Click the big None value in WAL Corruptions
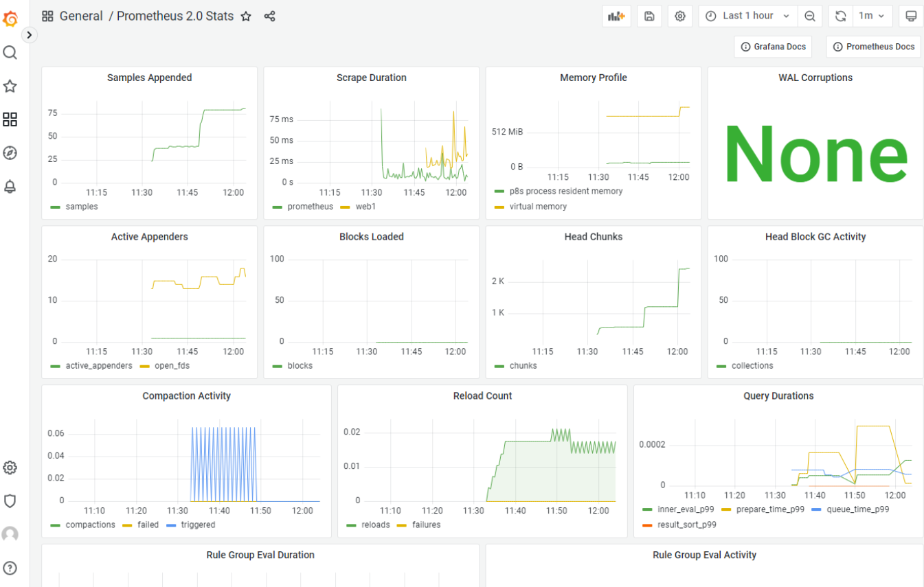This screenshot has width=924, height=587. 815,155
